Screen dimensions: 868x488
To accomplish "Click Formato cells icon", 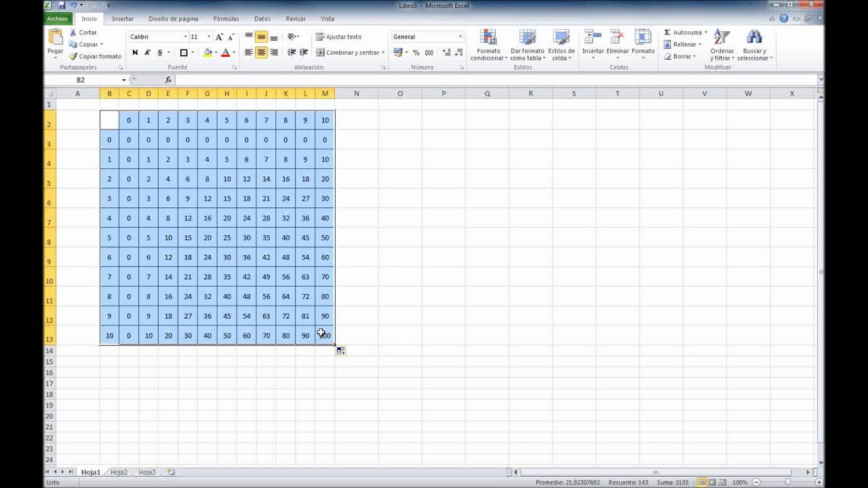I will point(642,37).
